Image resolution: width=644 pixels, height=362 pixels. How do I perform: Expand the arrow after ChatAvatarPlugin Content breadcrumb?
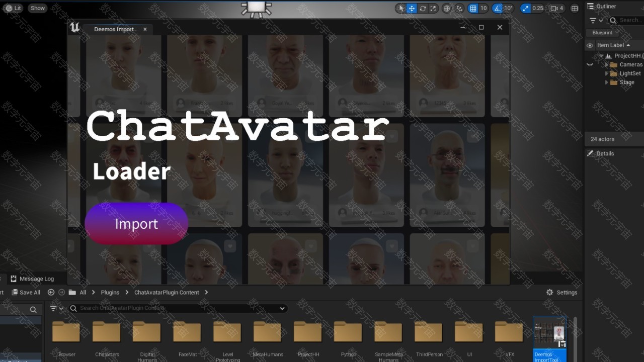pos(206,292)
